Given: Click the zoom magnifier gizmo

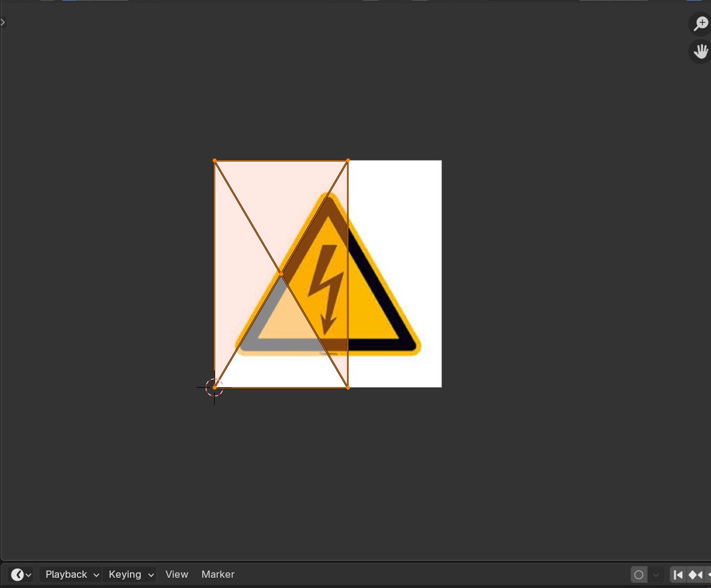Looking at the screenshot, I should click(701, 23).
